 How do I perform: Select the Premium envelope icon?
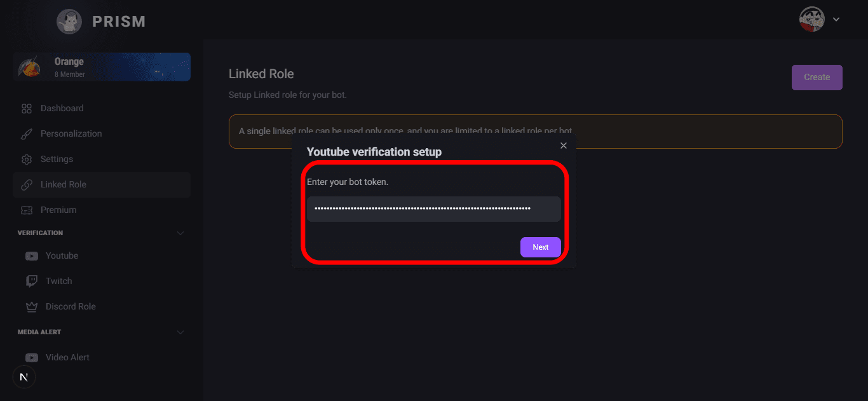25,210
